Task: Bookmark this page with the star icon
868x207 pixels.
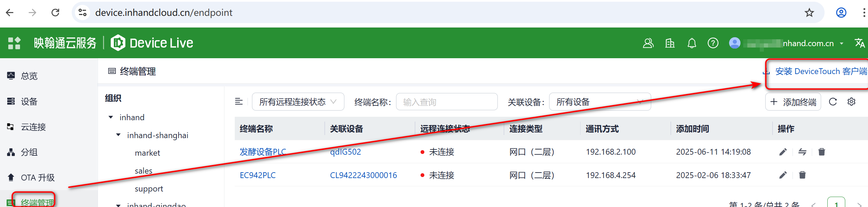Action: (x=809, y=13)
